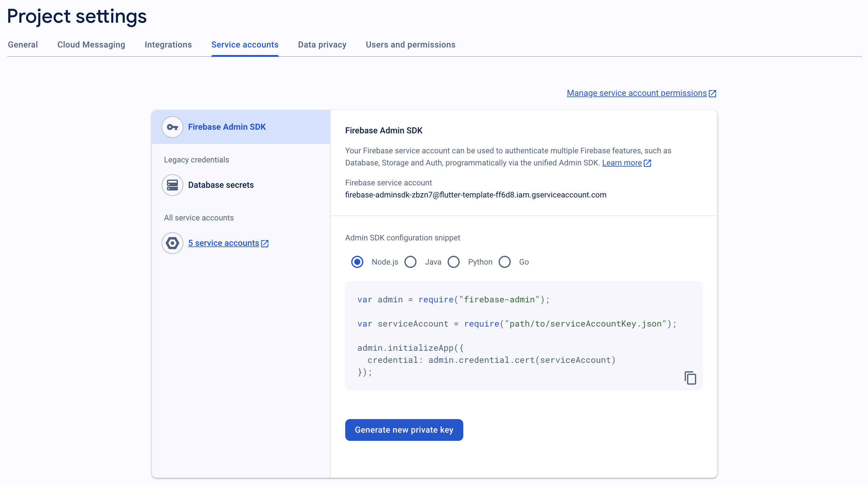The width and height of the screenshot is (868, 485).
Task: Generate new private key
Action: (x=404, y=430)
